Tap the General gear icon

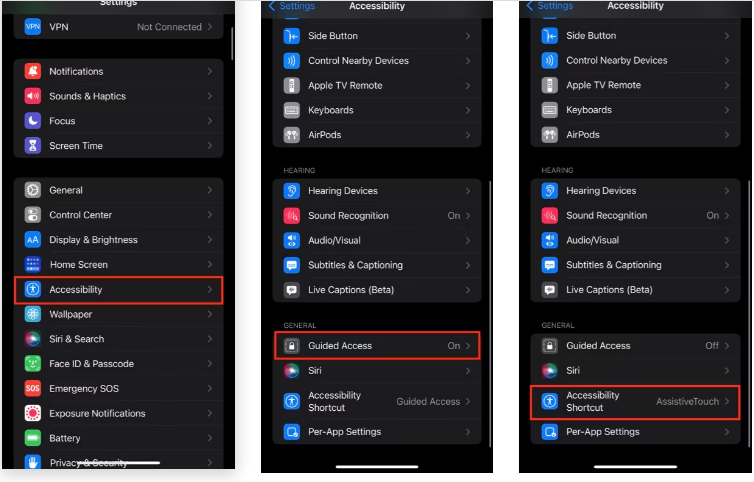click(33, 190)
